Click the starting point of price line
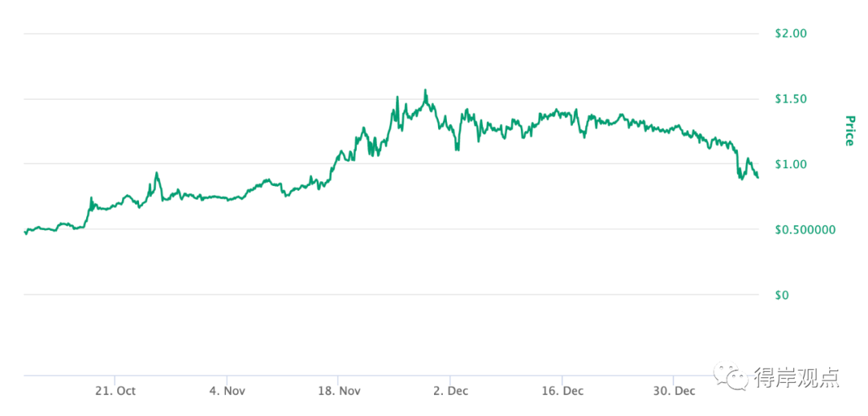 [26, 232]
